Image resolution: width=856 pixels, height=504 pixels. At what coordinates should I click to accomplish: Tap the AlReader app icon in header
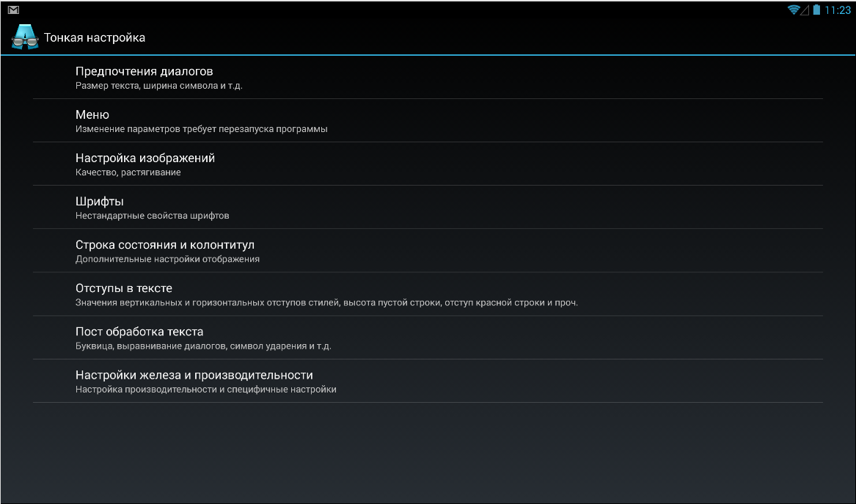point(25,37)
